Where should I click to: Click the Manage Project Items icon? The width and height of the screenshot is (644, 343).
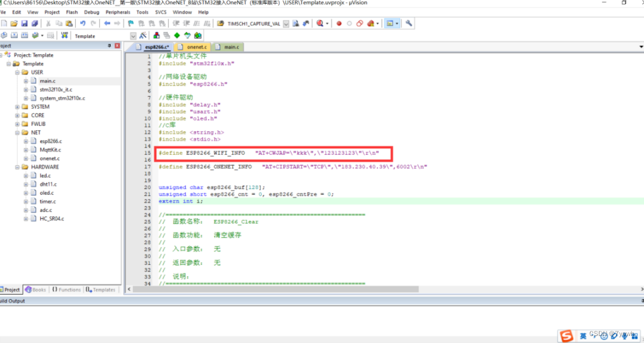(x=157, y=36)
